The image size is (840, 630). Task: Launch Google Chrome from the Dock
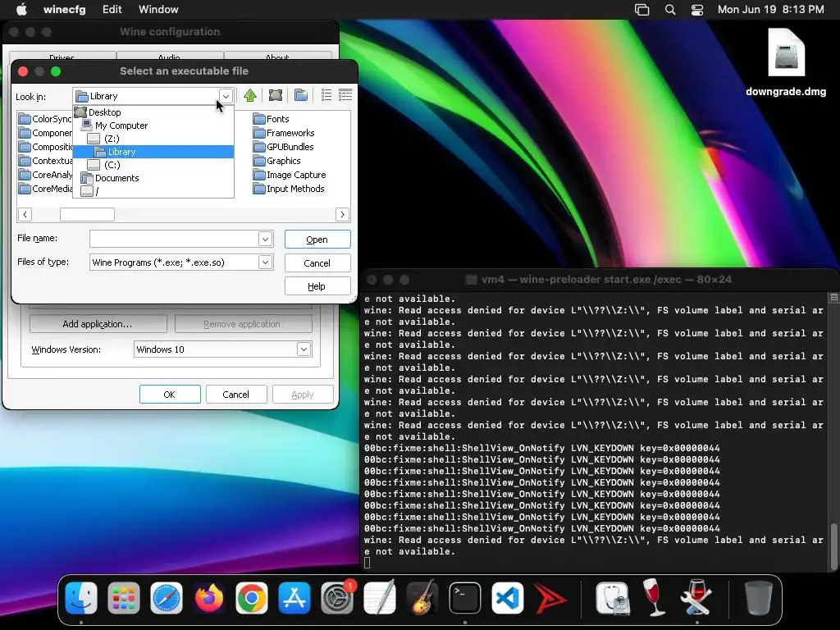click(x=251, y=598)
